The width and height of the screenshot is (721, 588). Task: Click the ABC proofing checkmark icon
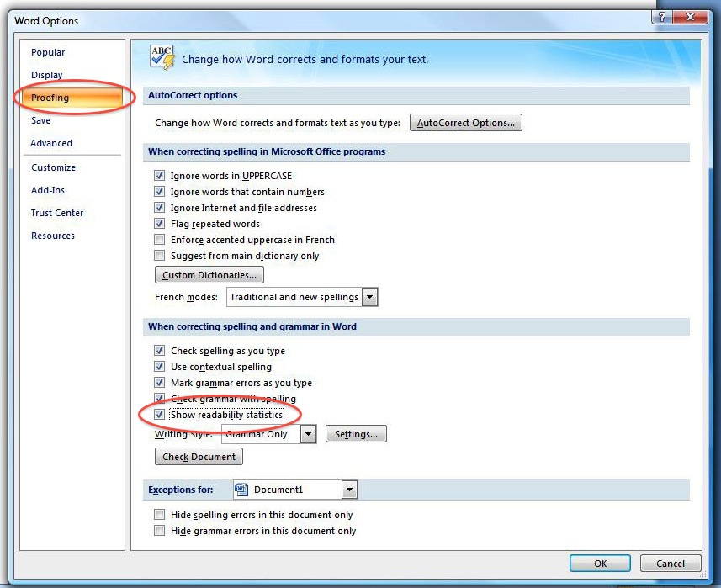pyautogui.click(x=162, y=57)
